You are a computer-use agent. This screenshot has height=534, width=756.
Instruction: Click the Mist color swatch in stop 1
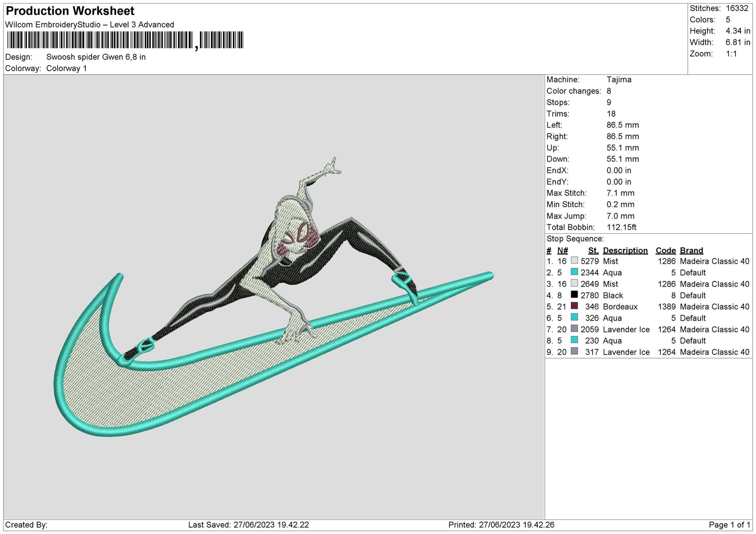click(x=574, y=261)
